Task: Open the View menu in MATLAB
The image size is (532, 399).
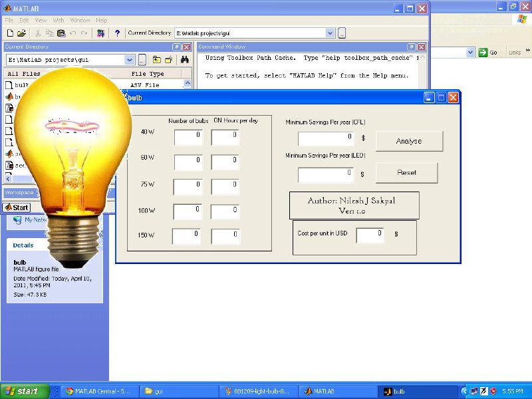Action: 41,21
